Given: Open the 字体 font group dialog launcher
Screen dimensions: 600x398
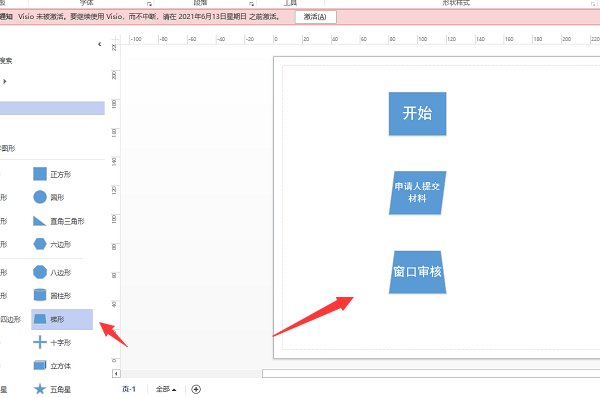Looking at the screenshot, I should (149, 4).
